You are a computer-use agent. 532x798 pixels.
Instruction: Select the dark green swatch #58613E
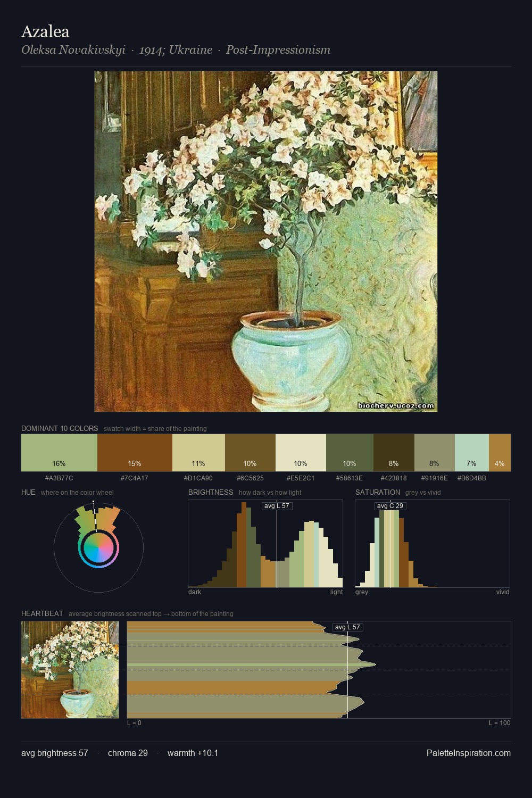click(350, 453)
